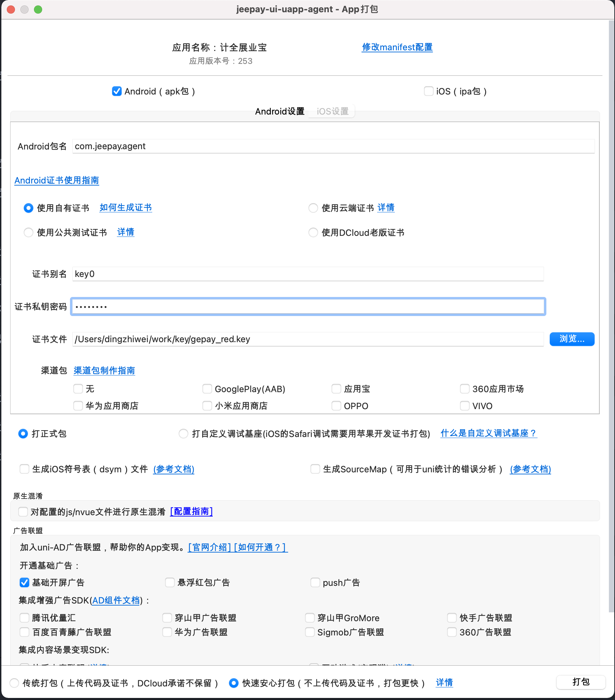
Task: Choose 传统打包 radio option
Action: 14,683
